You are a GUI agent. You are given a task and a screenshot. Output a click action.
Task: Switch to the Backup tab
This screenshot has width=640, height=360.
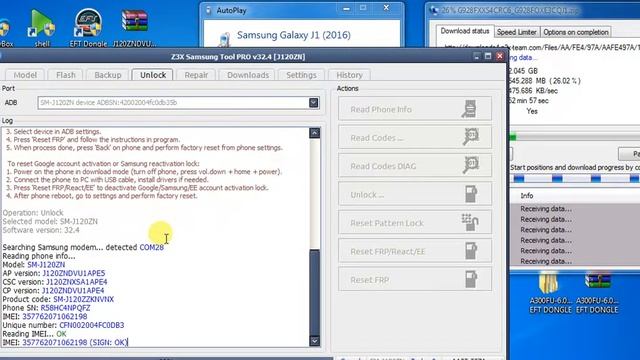[108, 75]
